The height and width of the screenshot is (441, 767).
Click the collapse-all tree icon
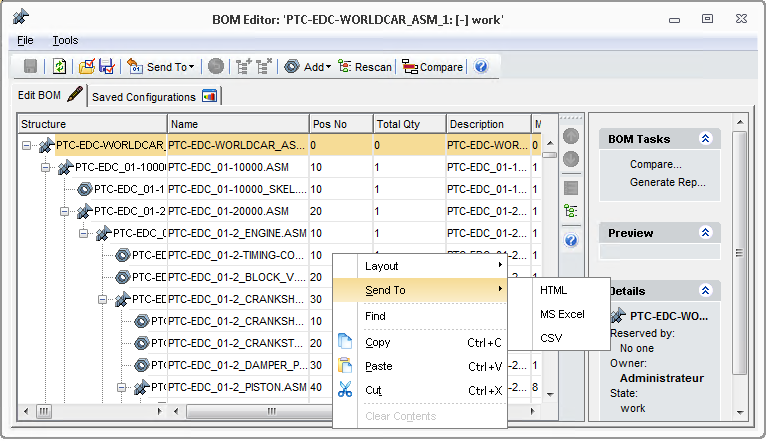pos(264,66)
